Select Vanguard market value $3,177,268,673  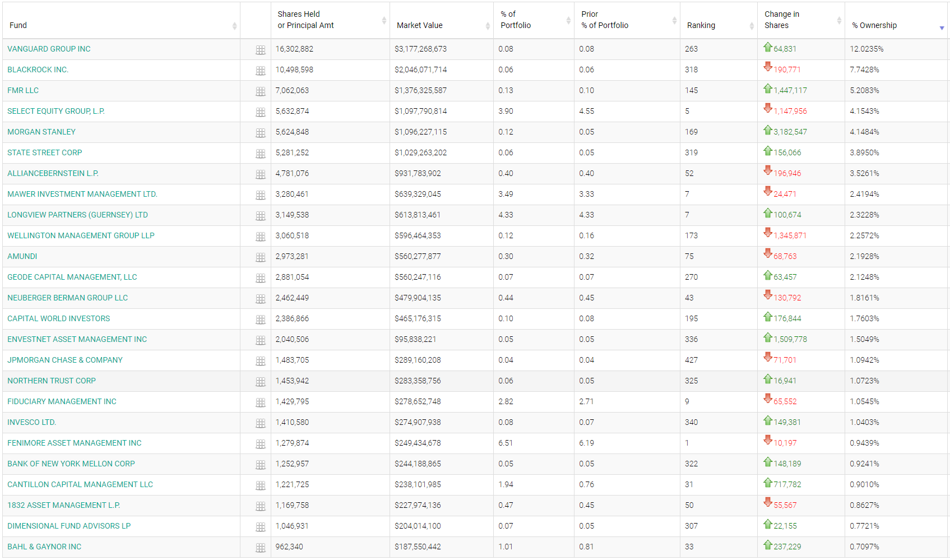[420, 49]
